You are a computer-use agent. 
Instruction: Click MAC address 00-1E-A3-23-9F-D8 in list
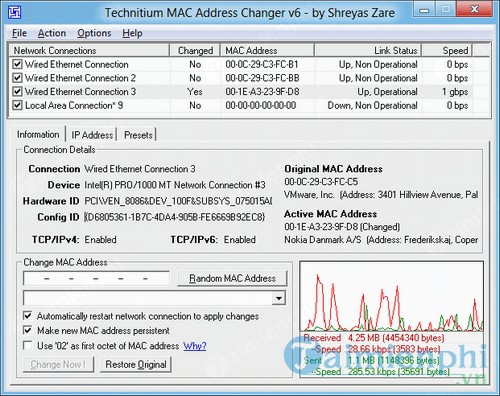coord(262,92)
